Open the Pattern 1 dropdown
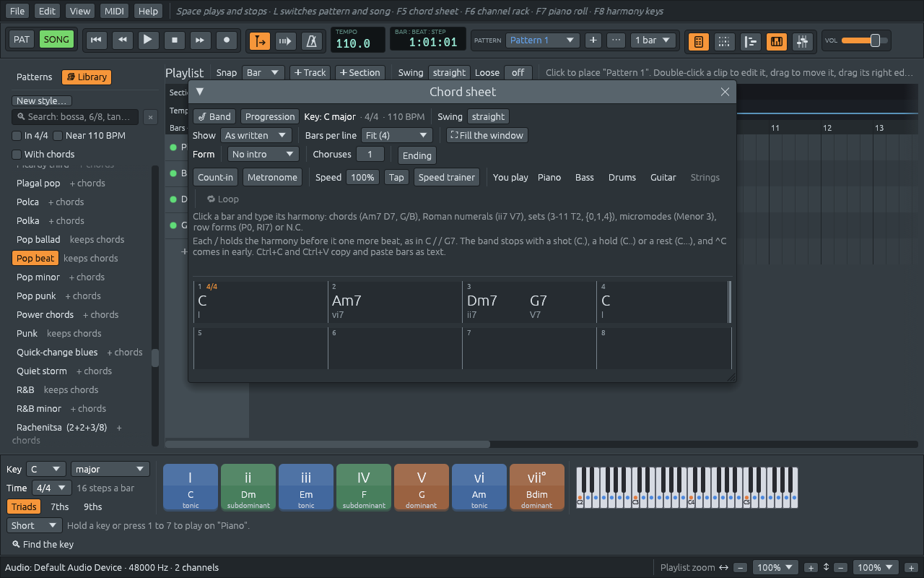924x578 pixels. pyautogui.click(x=542, y=40)
